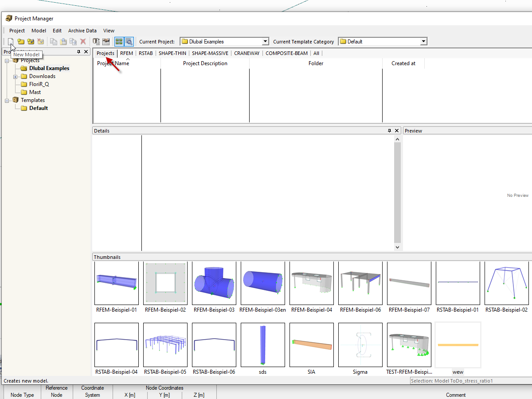Click the New Model toolbar icon
This screenshot has height=399, width=532.
(x=11, y=42)
